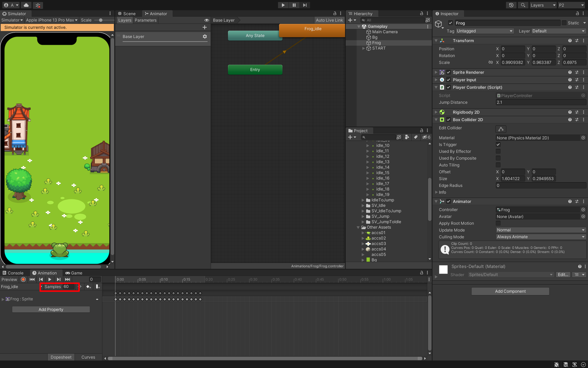Enable the Used By Effector checkbox

(498, 151)
